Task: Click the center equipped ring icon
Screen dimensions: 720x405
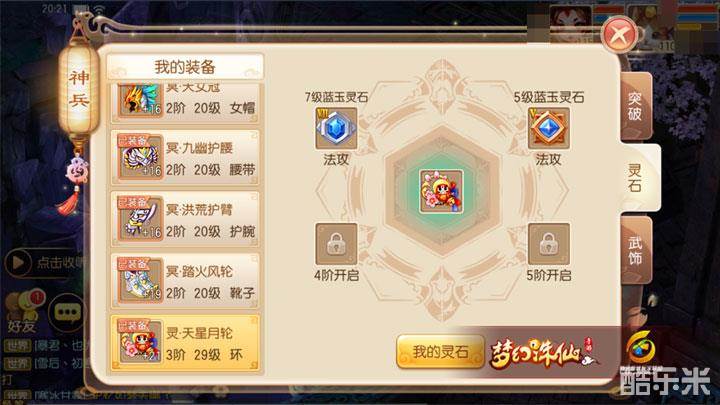Action: pyautogui.click(x=441, y=191)
